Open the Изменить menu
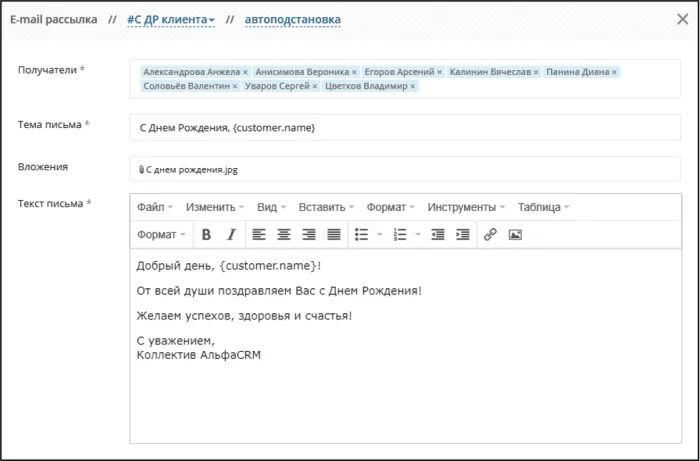The width and height of the screenshot is (700, 461). click(215, 207)
